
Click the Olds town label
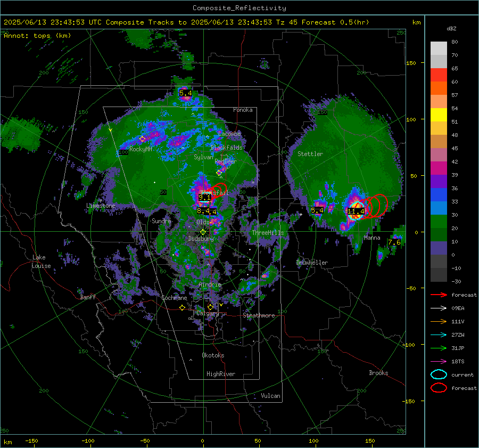pos(203,222)
